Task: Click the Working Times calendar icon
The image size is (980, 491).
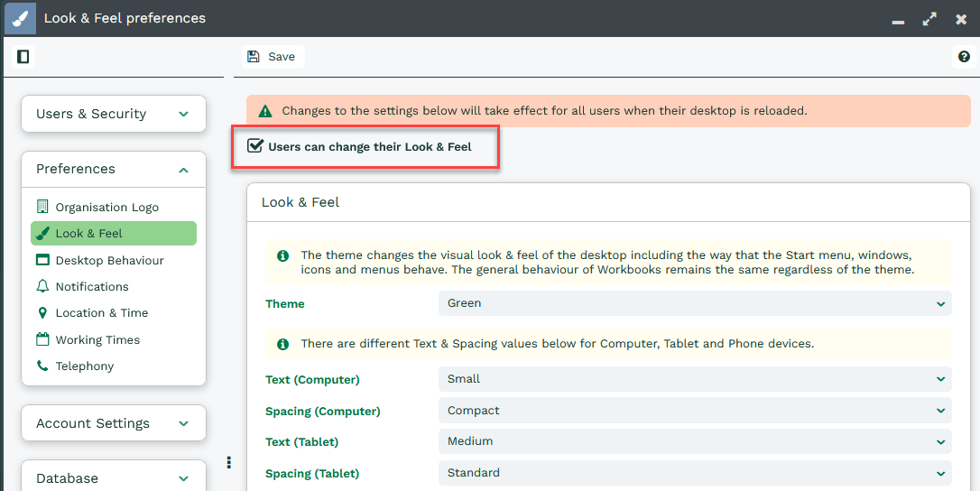Action: point(42,339)
